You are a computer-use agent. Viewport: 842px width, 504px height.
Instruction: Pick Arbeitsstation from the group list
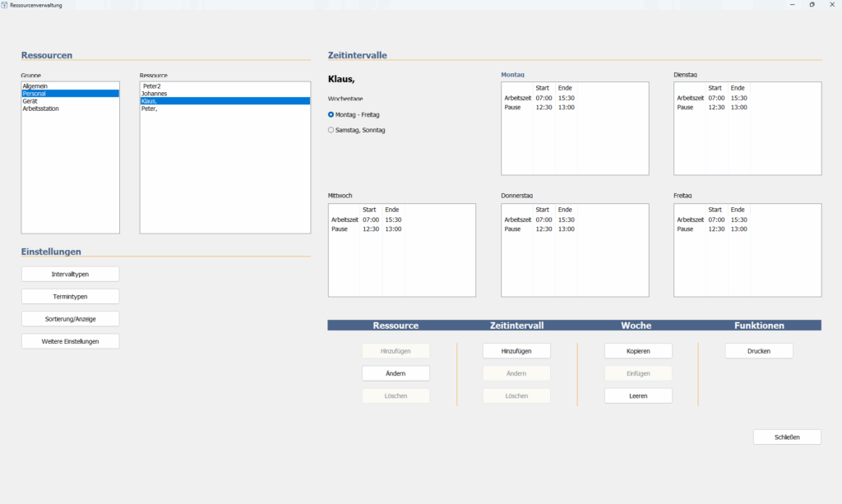pos(40,109)
